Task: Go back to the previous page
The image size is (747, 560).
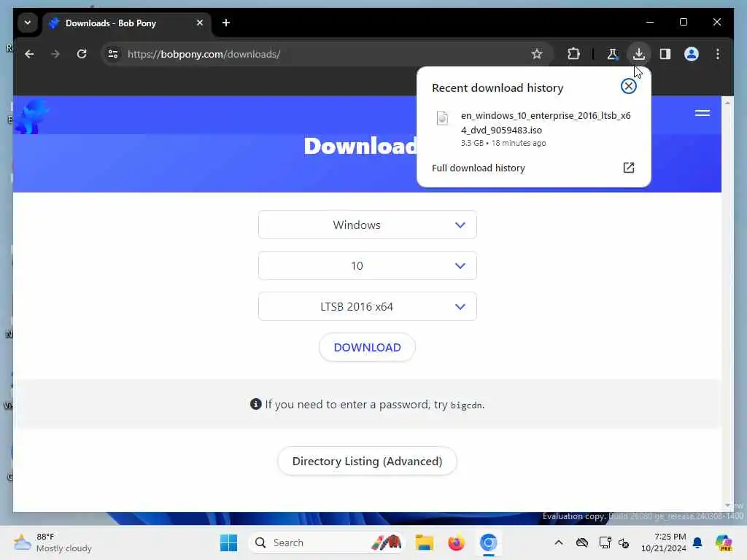Action: (x=29, y=54)
